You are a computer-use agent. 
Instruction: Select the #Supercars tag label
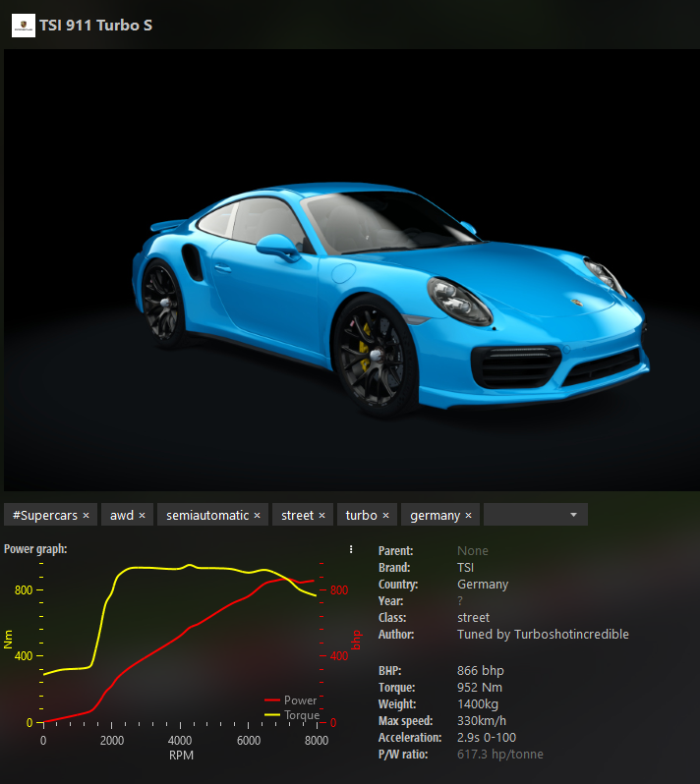[45, 516]
